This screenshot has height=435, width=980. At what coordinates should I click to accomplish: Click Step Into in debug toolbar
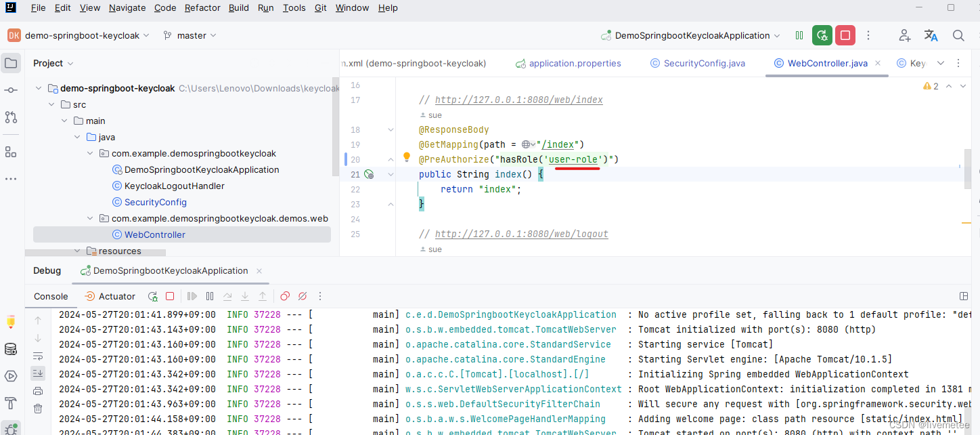point(245,296)
